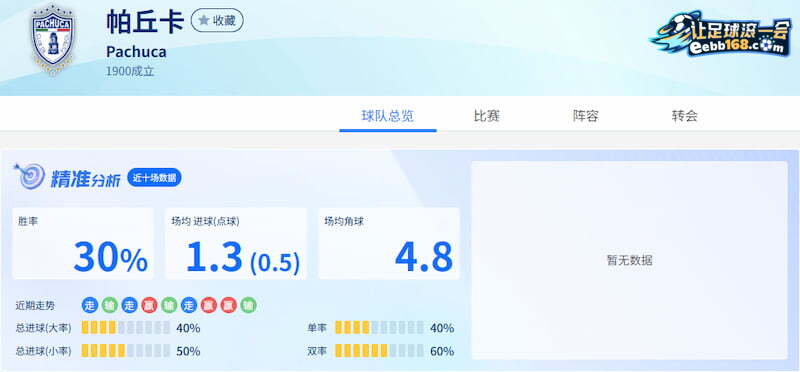Click the Pachuca club crest logo
The width and height of the screenshot is (800, 372).
[53, 40]
